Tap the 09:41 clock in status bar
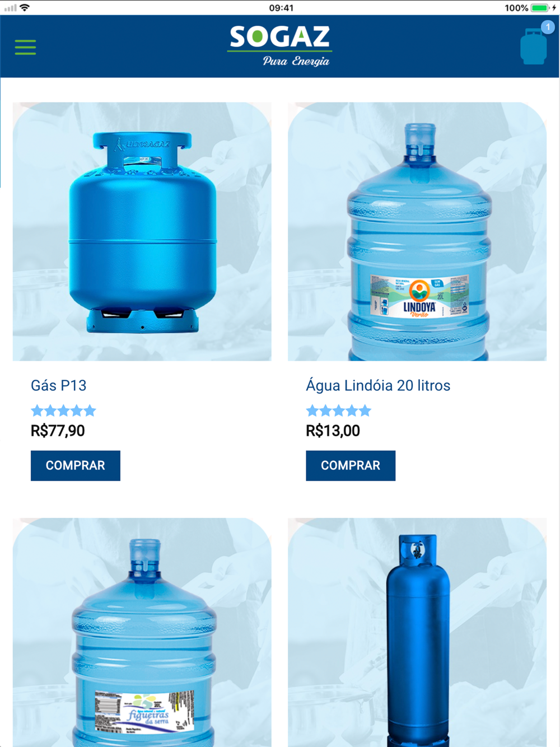Viewport: 560px width, 747px height. [281, 8]
